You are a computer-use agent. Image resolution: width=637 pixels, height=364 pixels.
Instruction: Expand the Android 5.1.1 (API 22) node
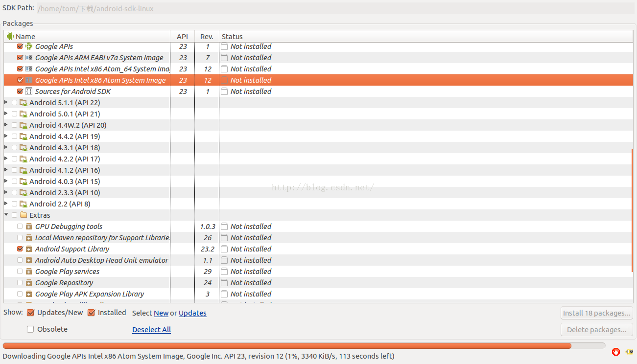pos(6,103)
